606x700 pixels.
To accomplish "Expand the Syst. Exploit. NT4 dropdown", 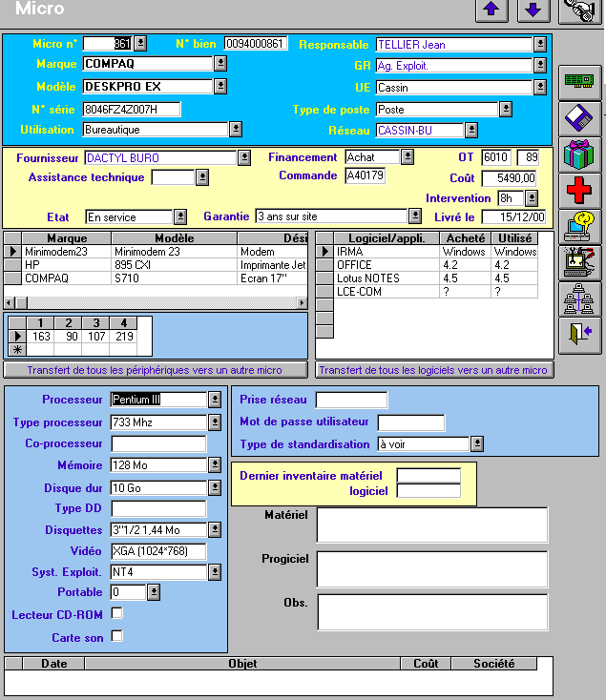I will click(215, 572).
